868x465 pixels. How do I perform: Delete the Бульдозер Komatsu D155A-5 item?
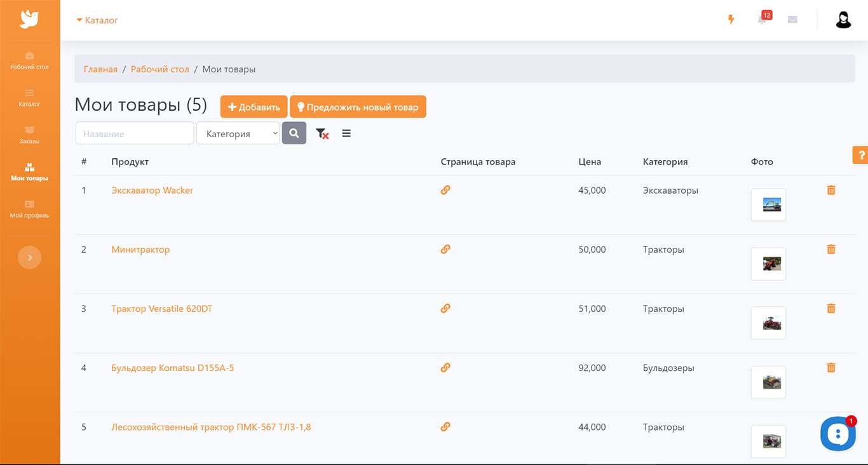[831, 367]
